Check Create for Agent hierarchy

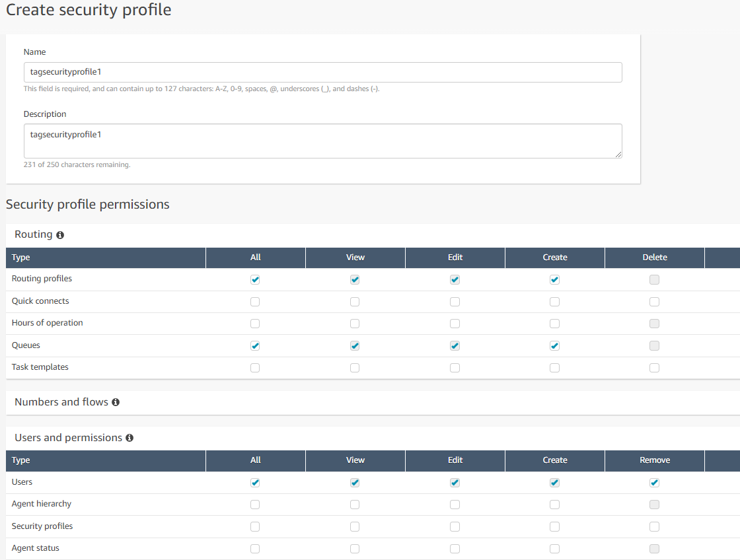tap(554, 505)
